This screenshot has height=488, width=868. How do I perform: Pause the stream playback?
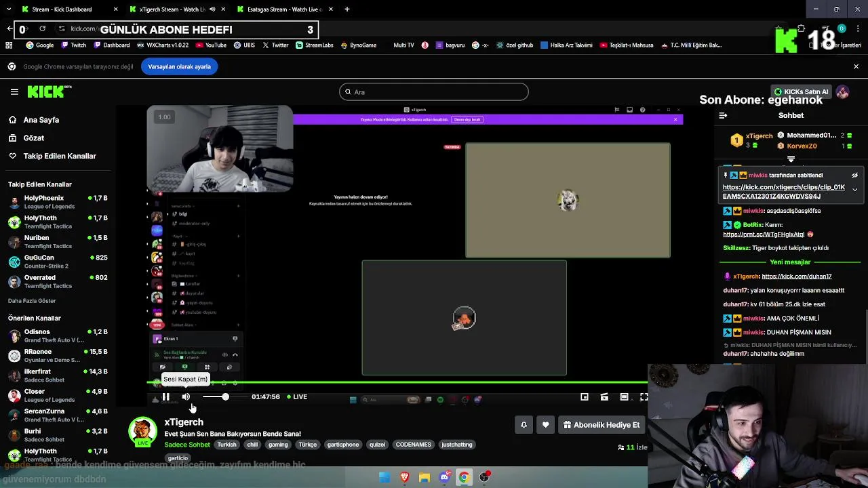(x=165, y=396)
